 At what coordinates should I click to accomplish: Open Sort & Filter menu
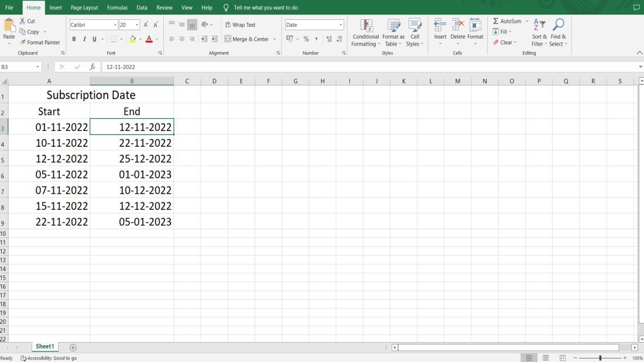tap(539, 32)
